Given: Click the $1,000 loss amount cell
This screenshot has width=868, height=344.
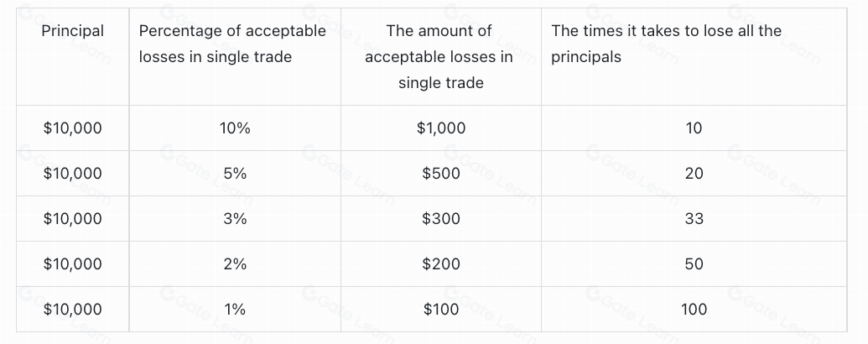Looking at the screenshot, I should (x=440, y=128).
